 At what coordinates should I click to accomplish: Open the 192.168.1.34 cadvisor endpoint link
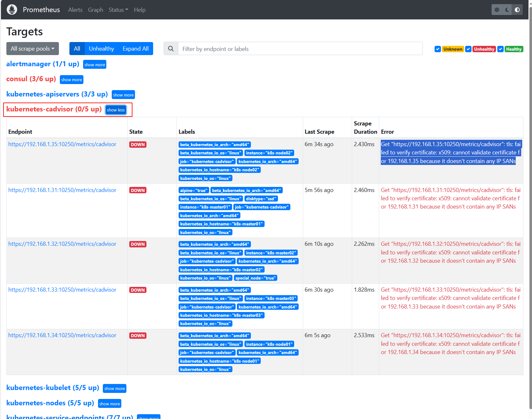point(62,335)
